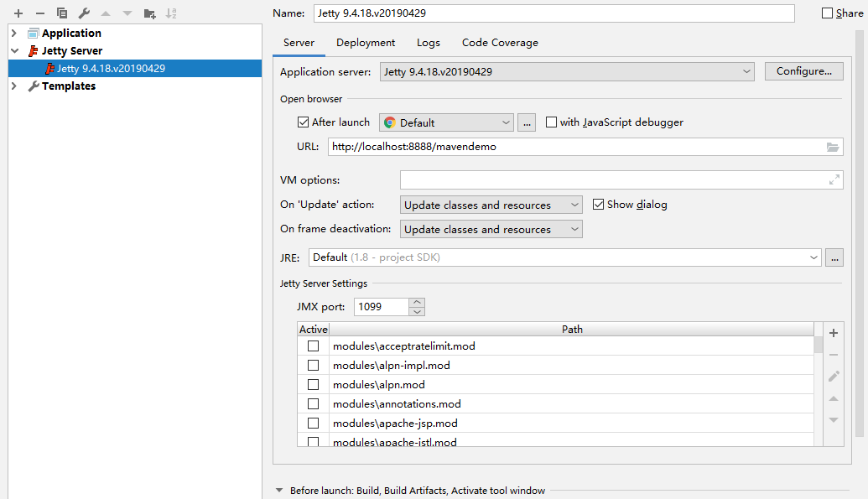
Task: Switch to the Deployment tab
Action: point(366,43)
